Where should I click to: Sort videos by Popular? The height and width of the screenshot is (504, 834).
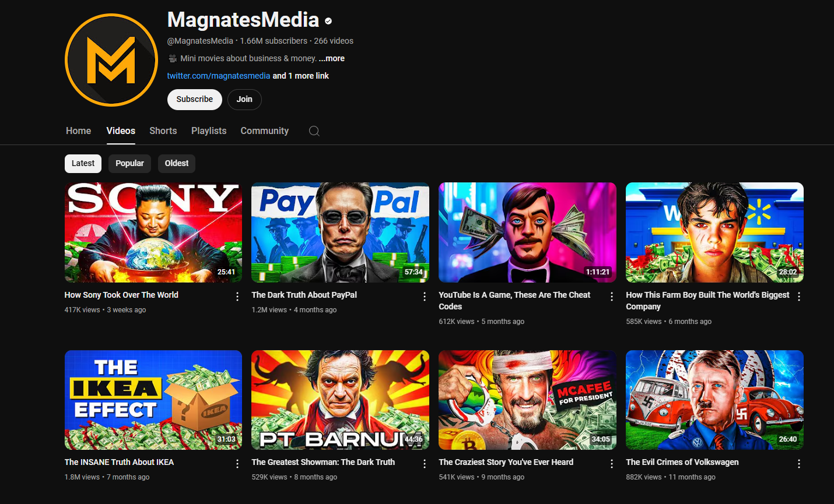pyautogui.click(x=129, y=164)
